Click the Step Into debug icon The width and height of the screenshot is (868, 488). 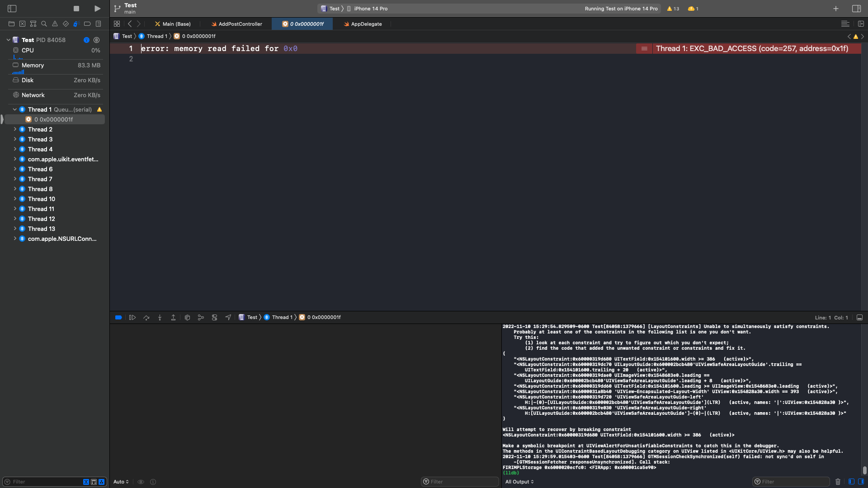pyautogui.click(x=160, y=318)
